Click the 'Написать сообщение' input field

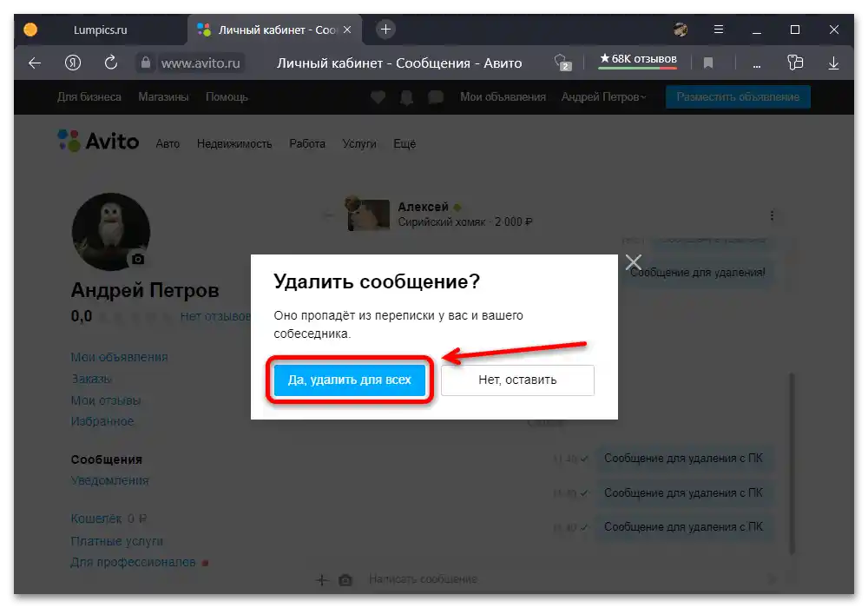565,579
